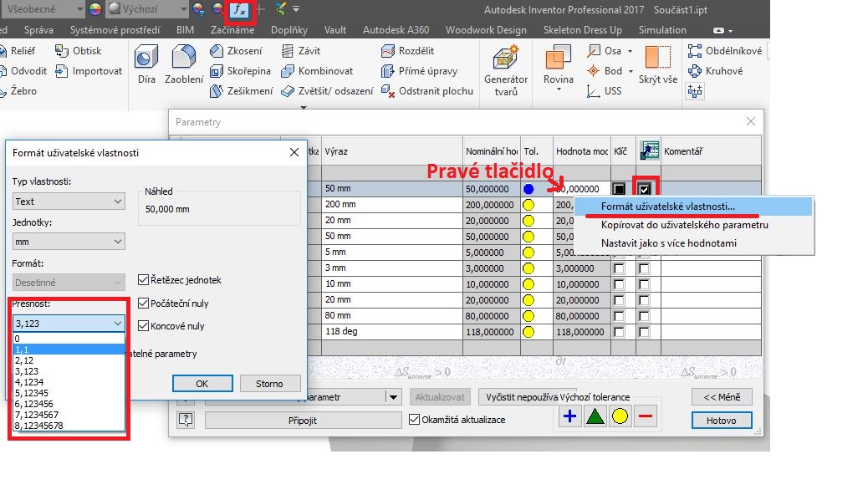Expand the parametr dropdown arrow in Parametry

tap(393, 397)
